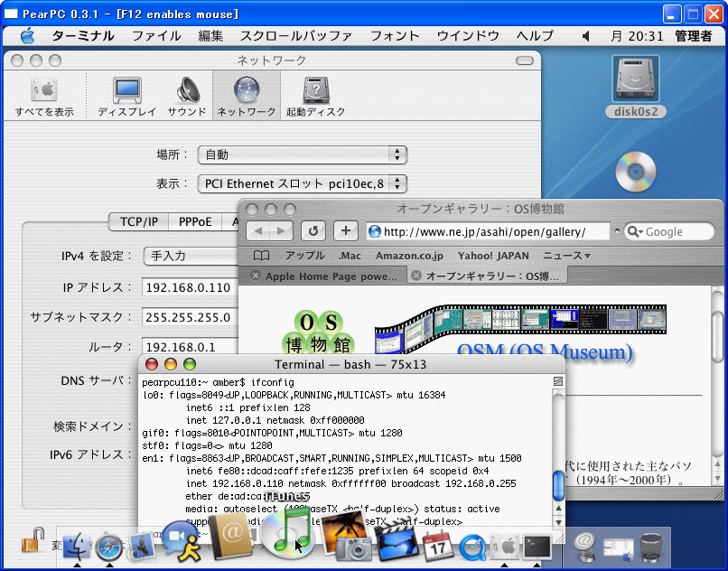Launch QuickTime Player from the Dock
This screenshot has height=571, width=728.
tap(472, 547)
